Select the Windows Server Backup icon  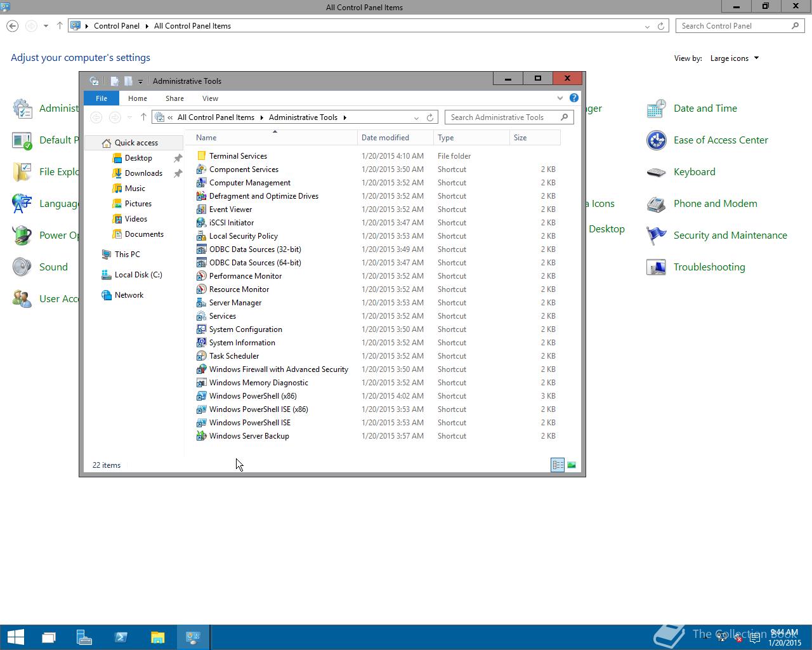[201, 436]
